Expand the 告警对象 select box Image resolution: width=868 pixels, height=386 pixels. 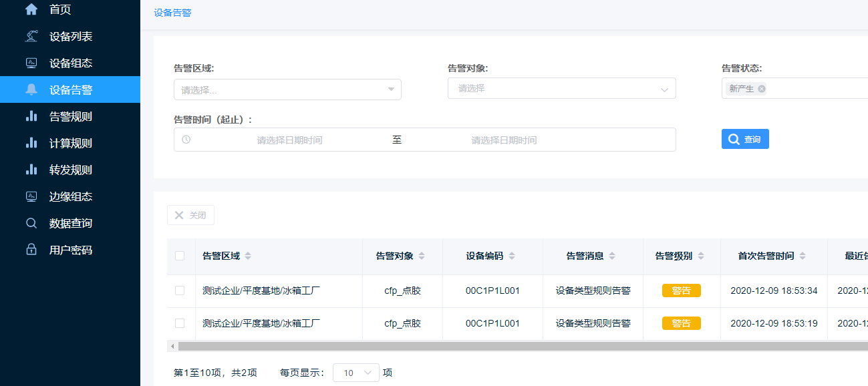click(561, 88)
